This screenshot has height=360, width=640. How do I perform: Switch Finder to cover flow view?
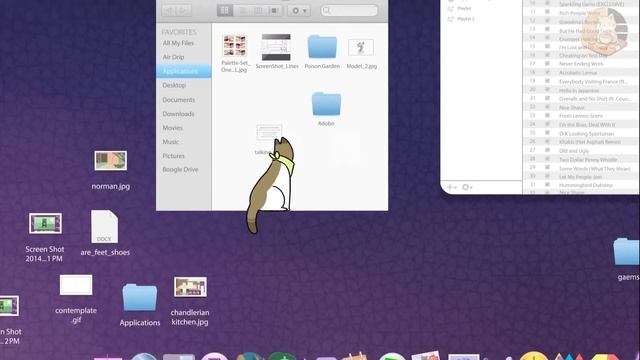[275, 11]
